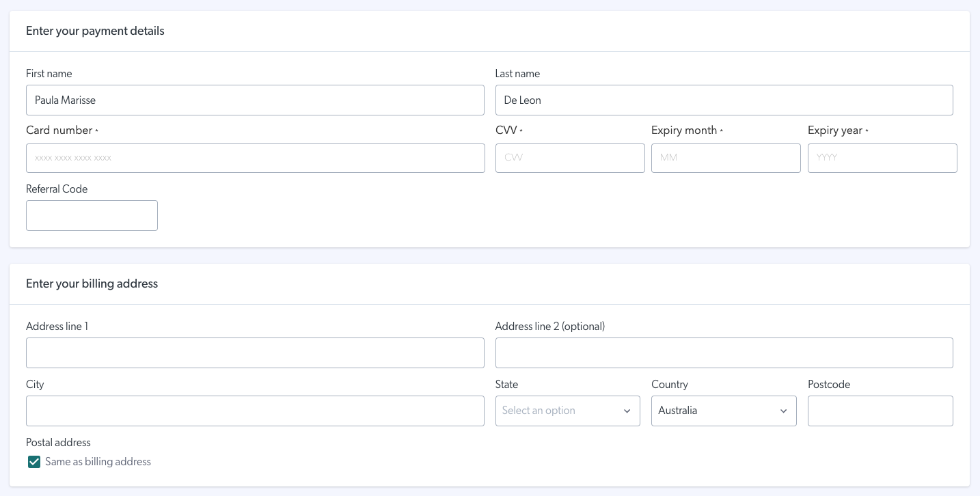
Task: Click the 'Enter your billing address' heading
Action: pyautogui.click(x=92, y=284)
